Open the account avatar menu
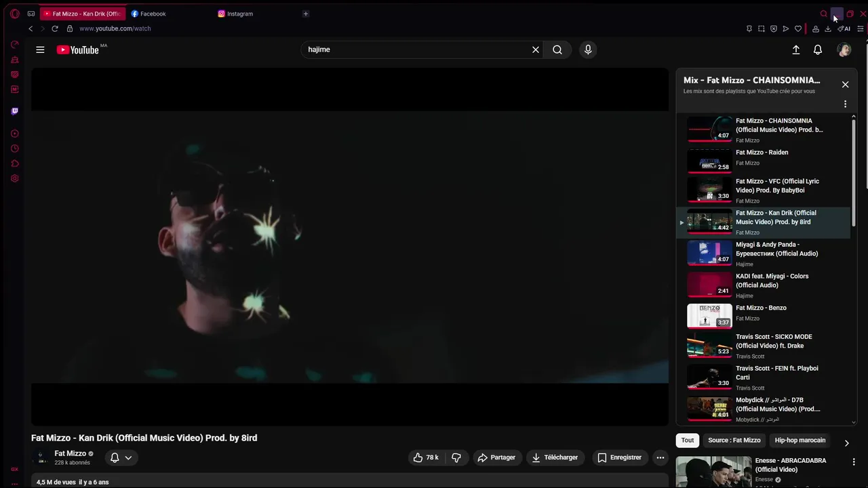Image resolution: width=868 pixels, height=488 pixels. (x=844, y=49)
